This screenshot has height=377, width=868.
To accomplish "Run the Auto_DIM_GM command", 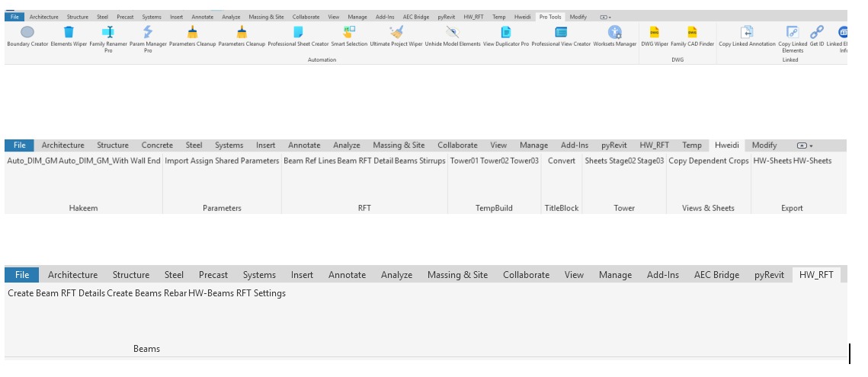I will point(32,161).
